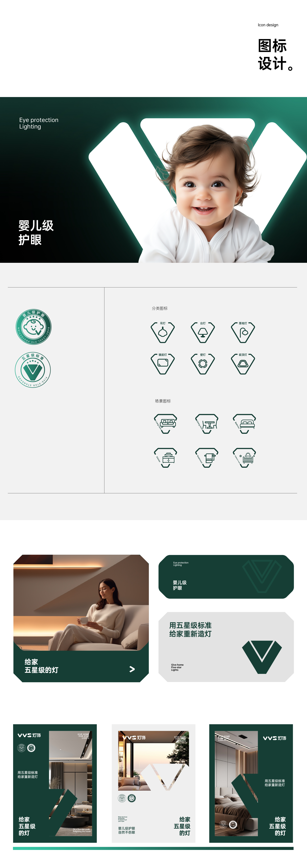Select the Kitchen stove icon
Image resolution: width=307 pixels, height=868 pixels.
click(165, 458)
